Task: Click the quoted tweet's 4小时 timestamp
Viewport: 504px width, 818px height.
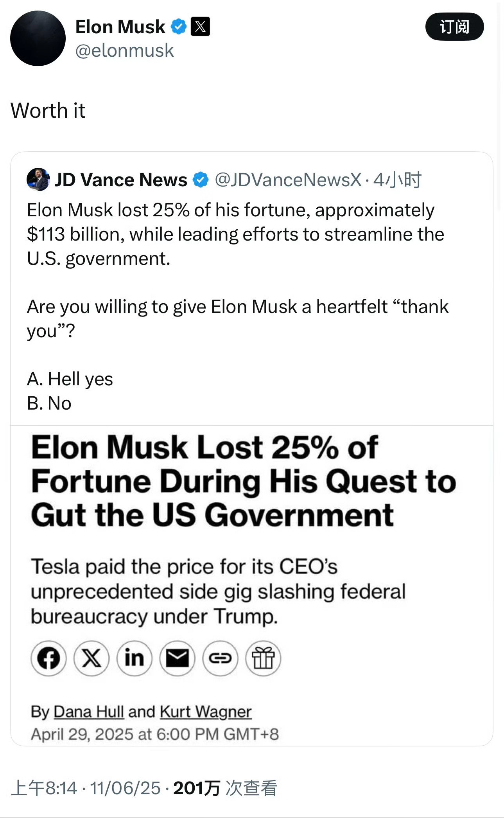Action: 397,180
